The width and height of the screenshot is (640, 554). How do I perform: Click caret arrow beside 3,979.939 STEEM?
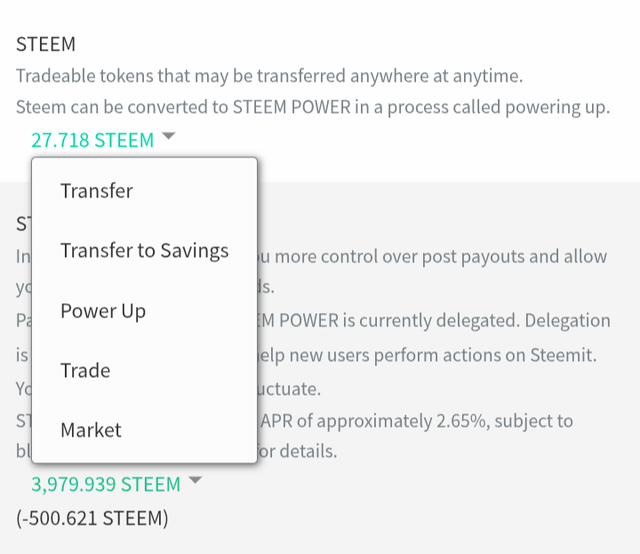195,482
